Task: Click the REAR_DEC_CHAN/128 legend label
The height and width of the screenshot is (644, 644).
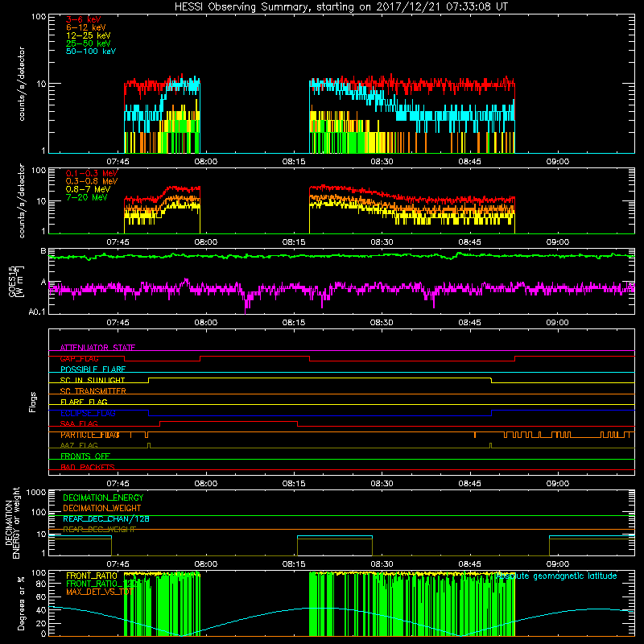Action: pos(106,518)
